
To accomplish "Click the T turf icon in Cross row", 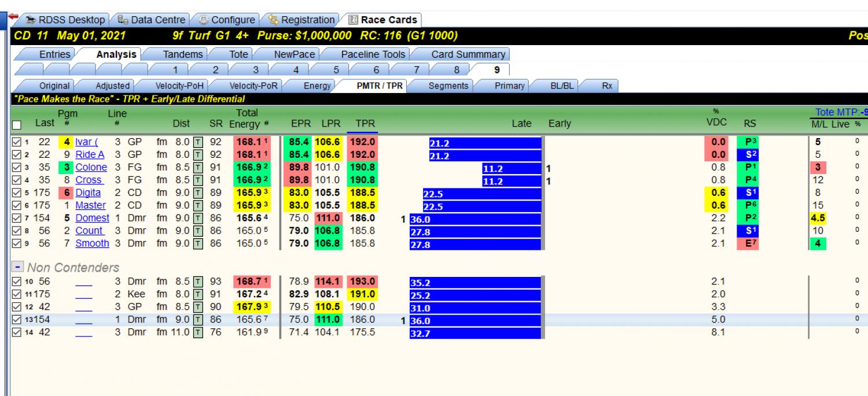I will point(198,180).
